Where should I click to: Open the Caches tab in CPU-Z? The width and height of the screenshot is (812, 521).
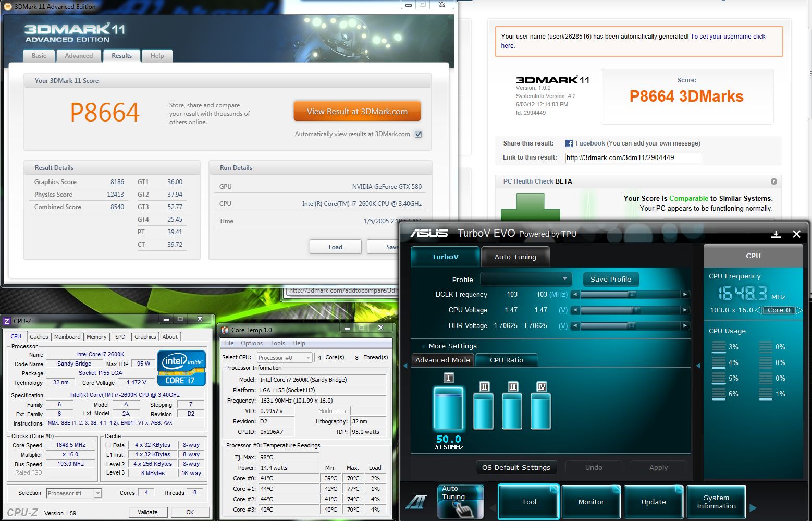(39, 337)
